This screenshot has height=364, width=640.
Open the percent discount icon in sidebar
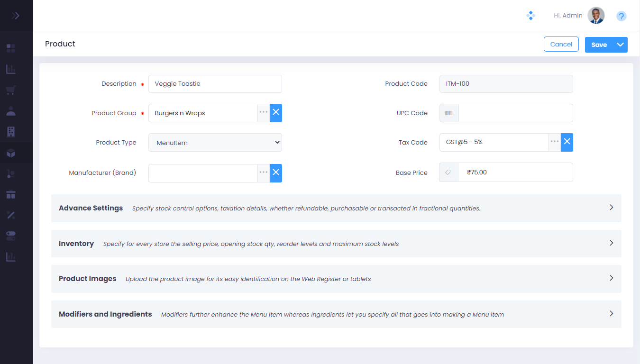(x=11, y=215)
